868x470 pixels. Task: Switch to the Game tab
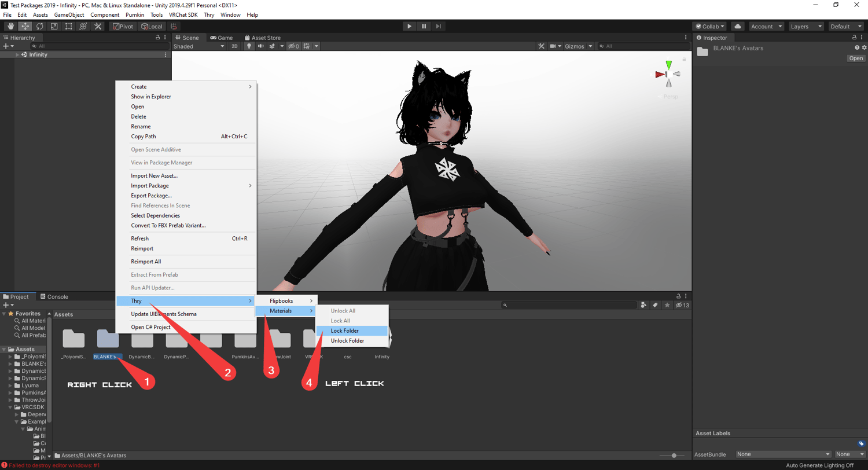[220, 38]
